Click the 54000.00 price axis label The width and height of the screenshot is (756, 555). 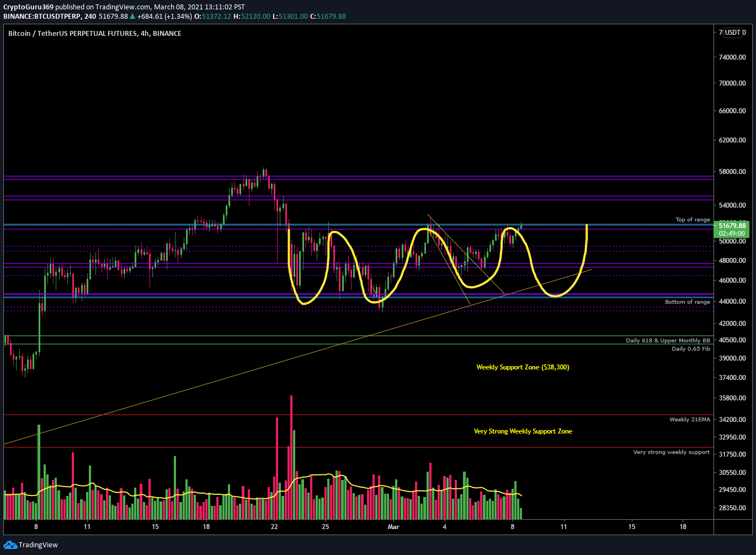tap(732, 205)
